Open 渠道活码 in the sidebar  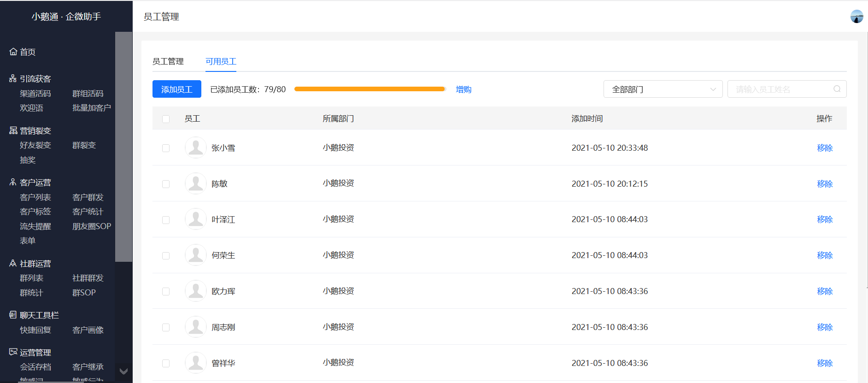35,94
